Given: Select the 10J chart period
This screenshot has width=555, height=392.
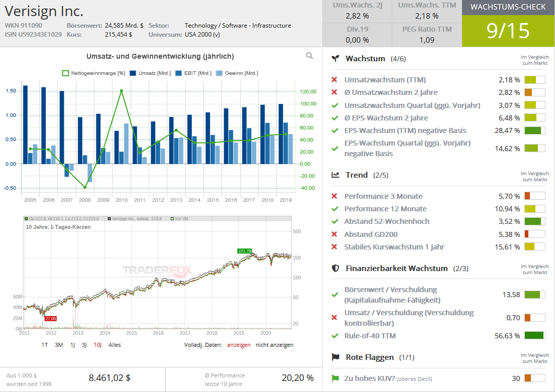Looking at the screenshot, I should [98, 345].
